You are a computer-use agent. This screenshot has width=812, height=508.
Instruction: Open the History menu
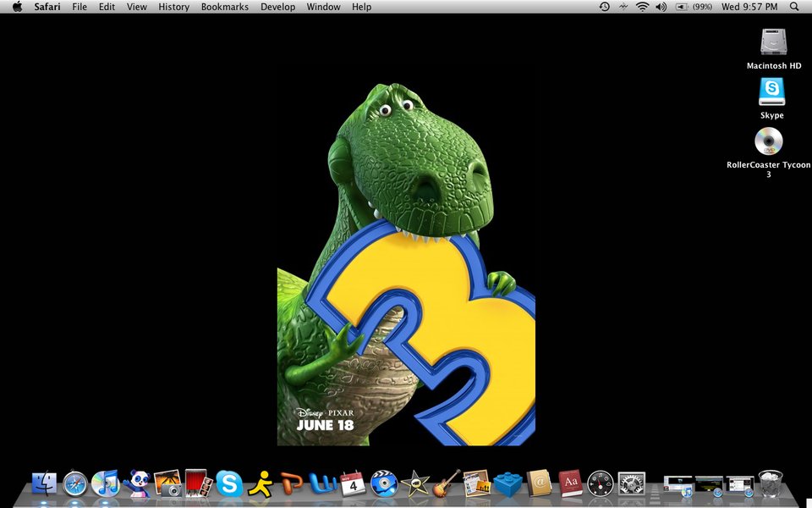[173, 7]
